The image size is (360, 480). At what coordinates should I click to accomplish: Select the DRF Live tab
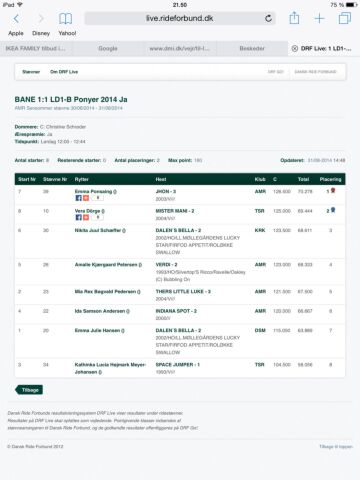click(324, 49)
